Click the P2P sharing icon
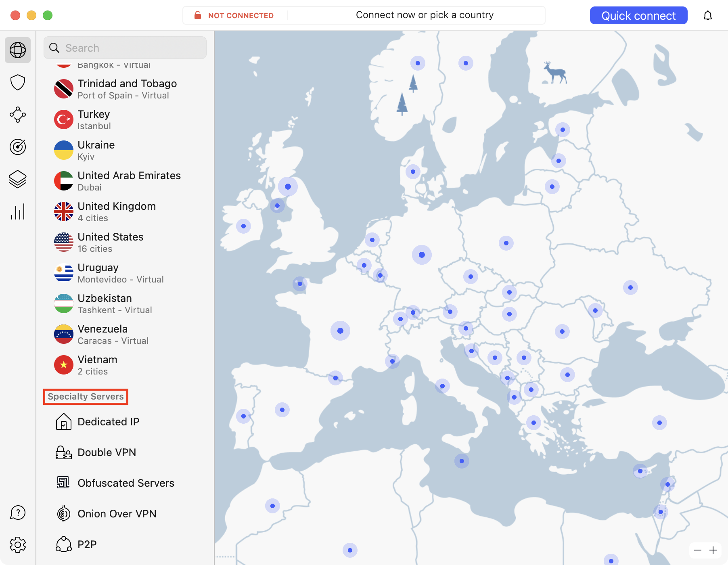This screenshot has width=728, height=565. 63,544
